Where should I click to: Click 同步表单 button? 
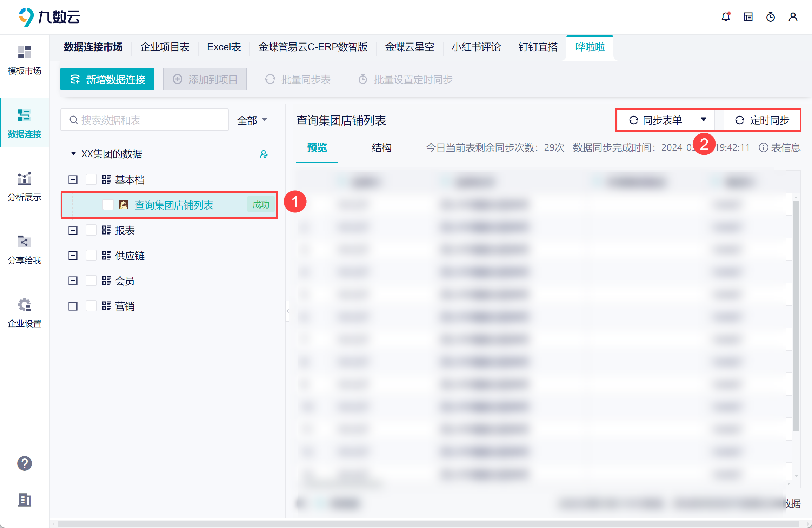tap(655, 120)
